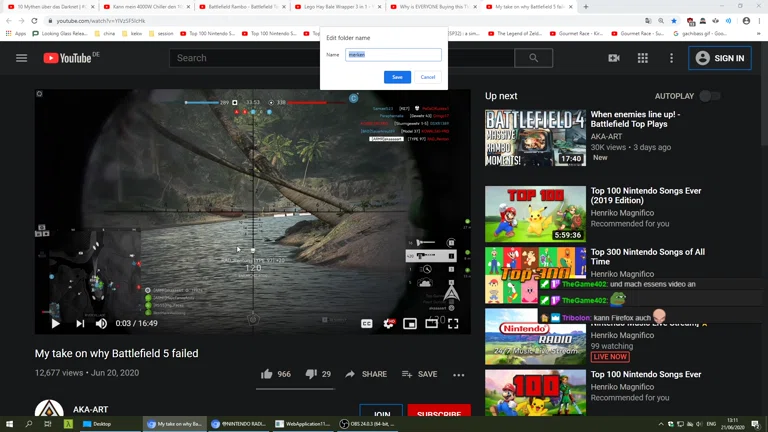Reload the page
The image size is (768, 432).
(34, 21)
